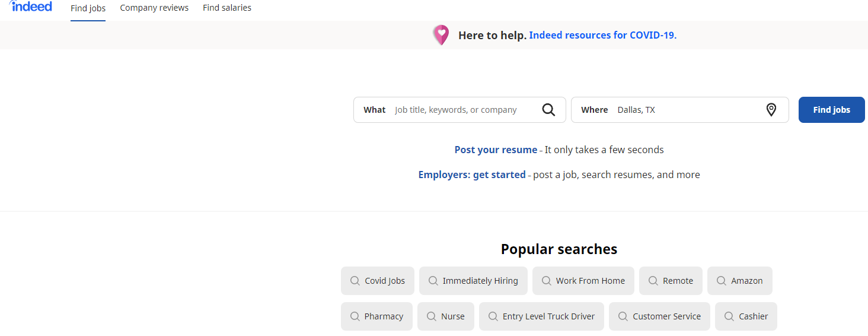The height and width of the screenshot is (336, 868).
Task: Click the search icon on Remote chip
Action: click(x=653, y=281)
